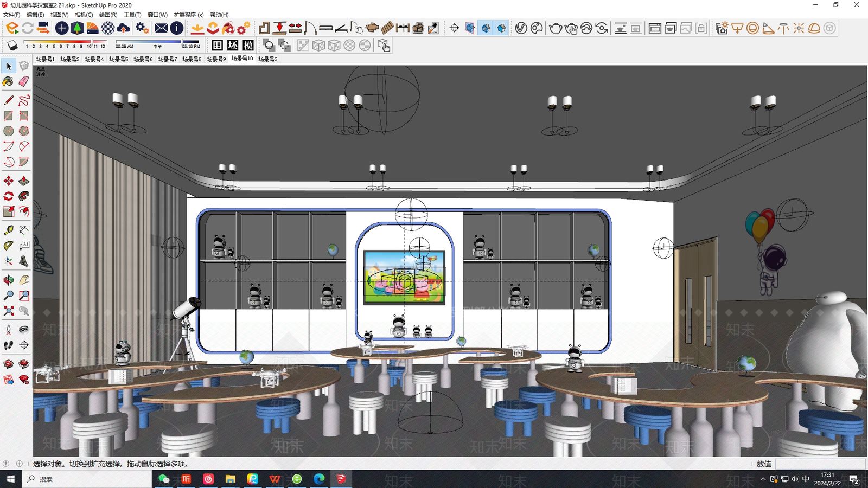This screenshot has width=868, height=488.
Task: Open Windows Start menu
Action: click(x=11, y=479)
